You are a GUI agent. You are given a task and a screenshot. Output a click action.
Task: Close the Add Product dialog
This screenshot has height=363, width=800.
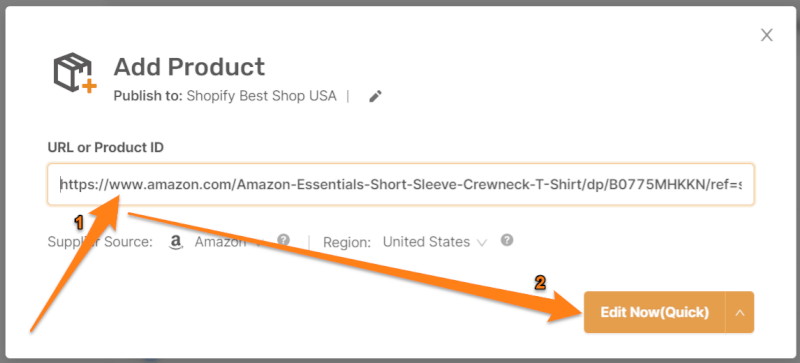(x=767, y=35)
